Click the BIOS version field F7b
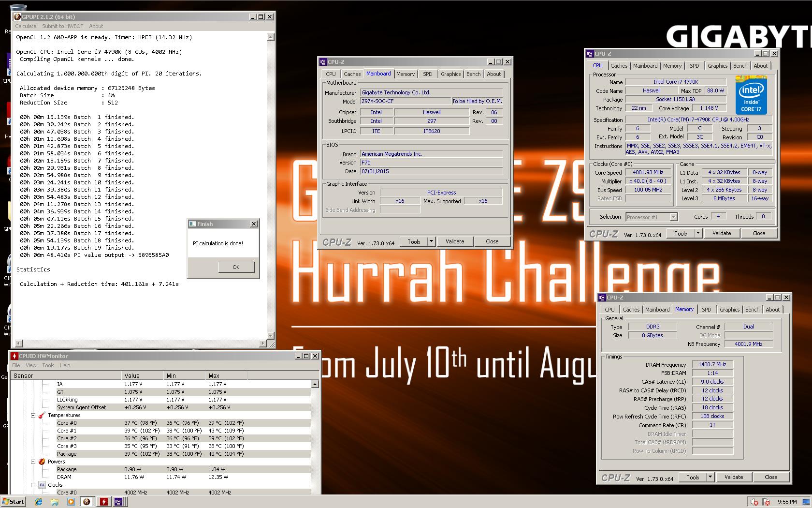Screen dimensions: 812x508 431,163
